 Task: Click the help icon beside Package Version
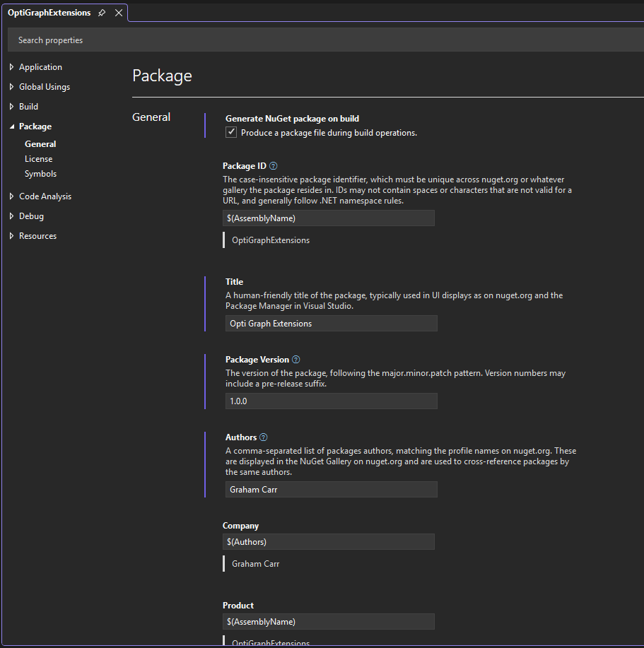point(296,360)
